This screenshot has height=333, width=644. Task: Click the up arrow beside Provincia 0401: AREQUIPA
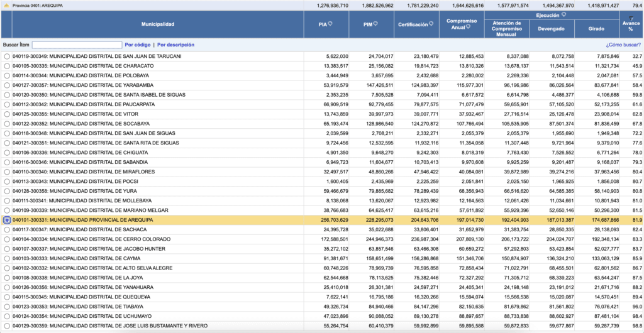pos(7,5)
